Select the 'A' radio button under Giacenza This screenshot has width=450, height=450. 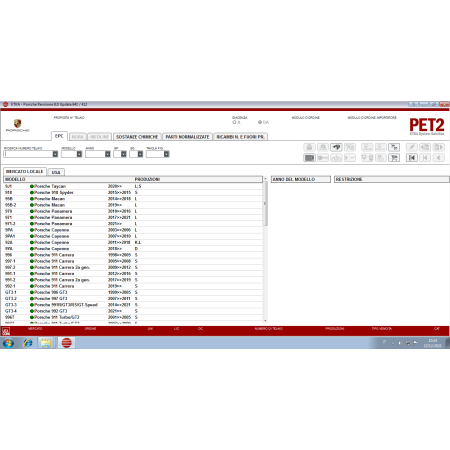click(x=234, y=122)
